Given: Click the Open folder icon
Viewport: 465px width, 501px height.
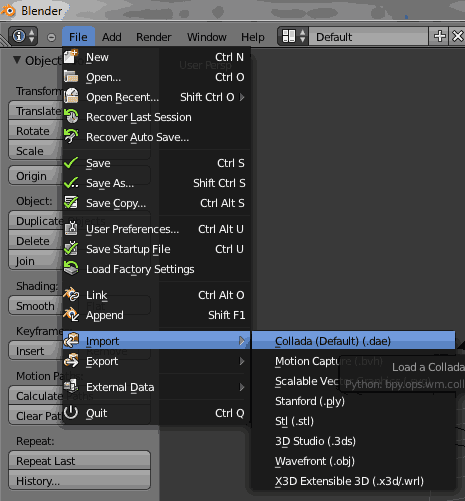Looking at the screenshot, I should coord(71,77).
